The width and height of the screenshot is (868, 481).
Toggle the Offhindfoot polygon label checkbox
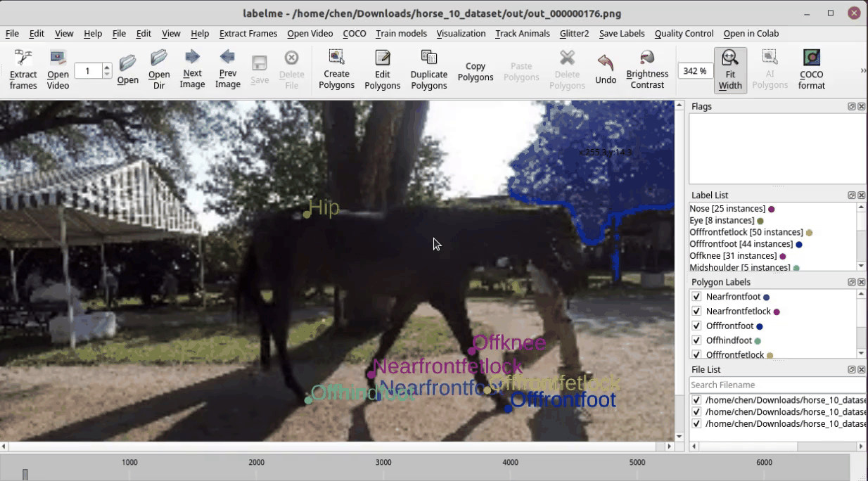pos(696,340)
